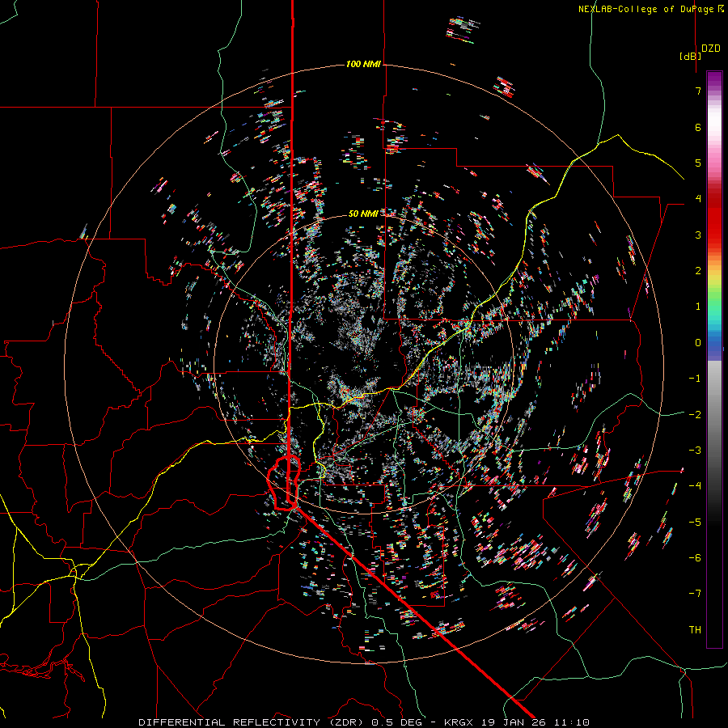Select the 7 dB legend value
The image size is (728, 728).
[x=698, y=91]
